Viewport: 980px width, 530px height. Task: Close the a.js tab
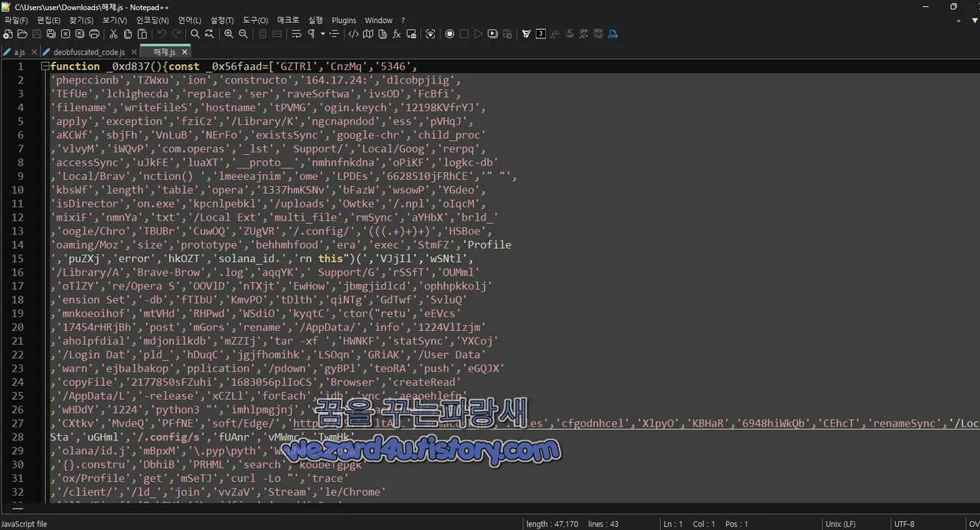click(x=34, y=52)
